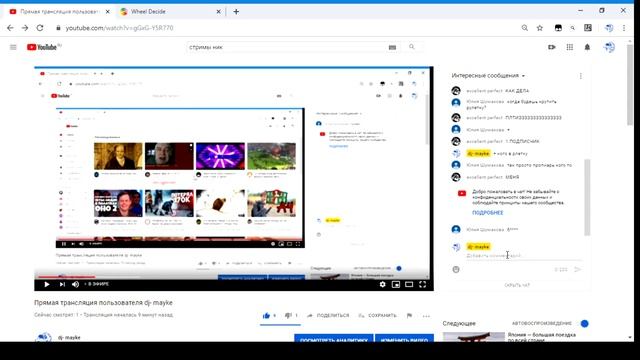Click the 1 ПОДПИСЧИК chat message
This screenshot has width=640, height=360.
[x=502, y=141]
